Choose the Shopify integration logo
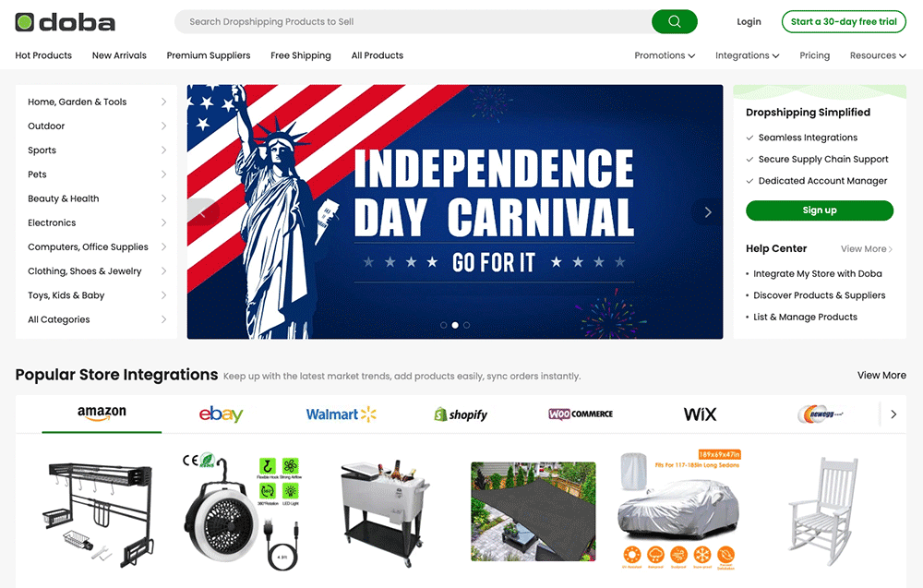This screenshot has height=588, width=923. pos(461,414)
